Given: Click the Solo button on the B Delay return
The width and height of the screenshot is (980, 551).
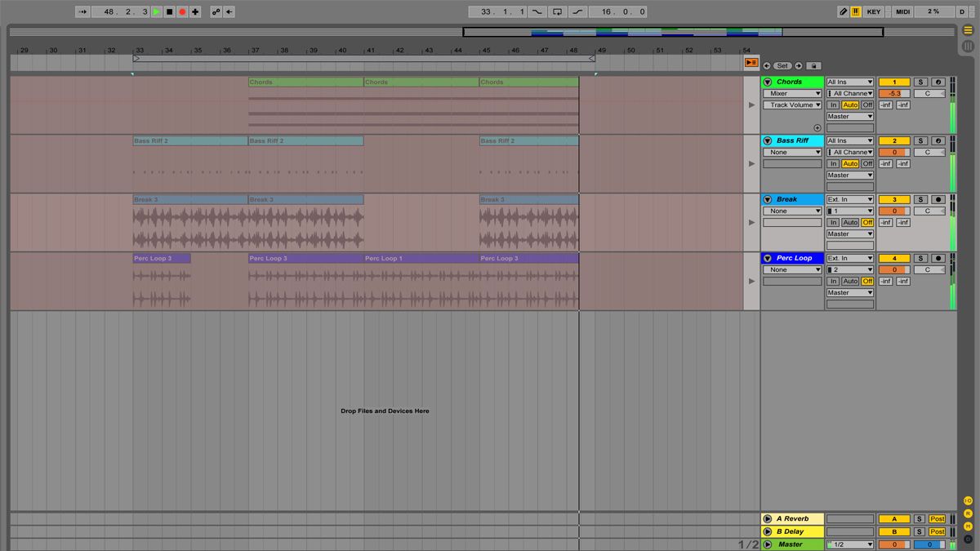Looking at the screenshot, I should [x=920, y=531].
